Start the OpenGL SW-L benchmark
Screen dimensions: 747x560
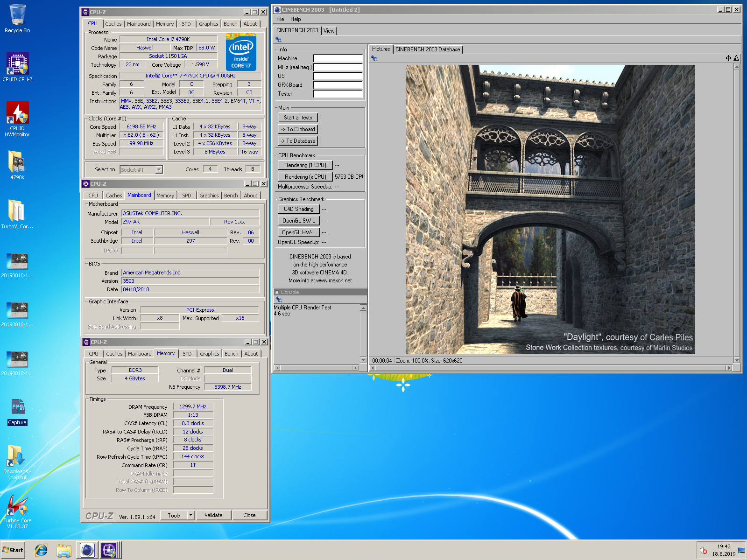tap(299, 221)
